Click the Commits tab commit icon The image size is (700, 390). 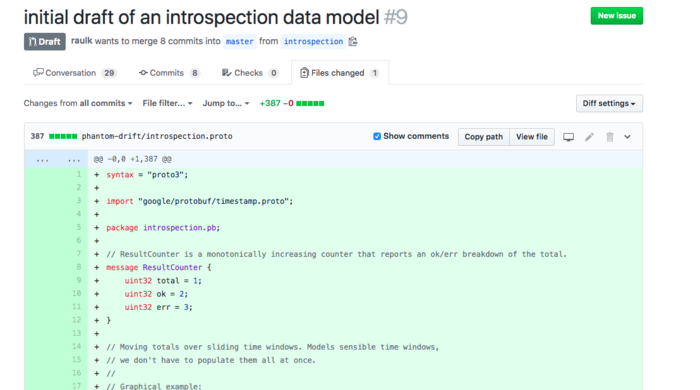(143, 73)
